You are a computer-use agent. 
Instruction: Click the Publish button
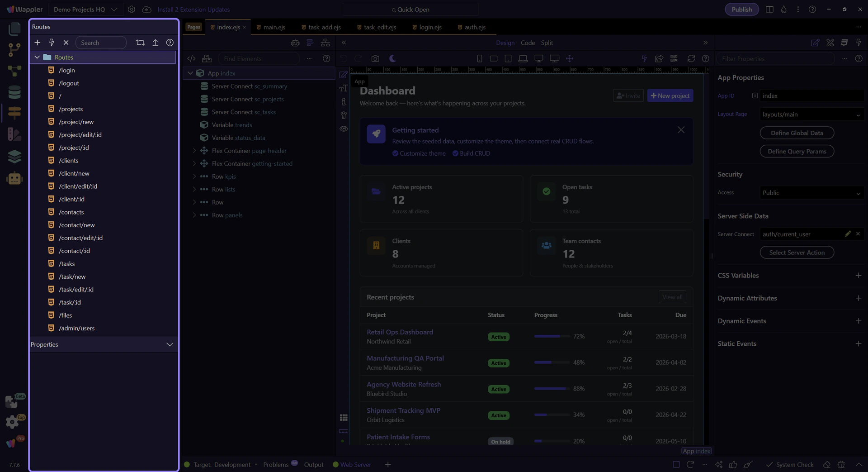(741, 10)
